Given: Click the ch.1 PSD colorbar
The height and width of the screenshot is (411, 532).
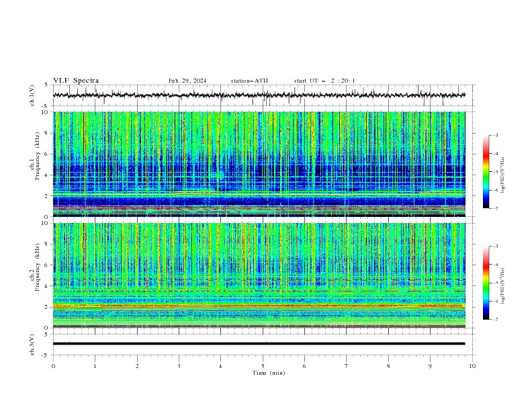Looking at the screenshot, I should 486,172.
